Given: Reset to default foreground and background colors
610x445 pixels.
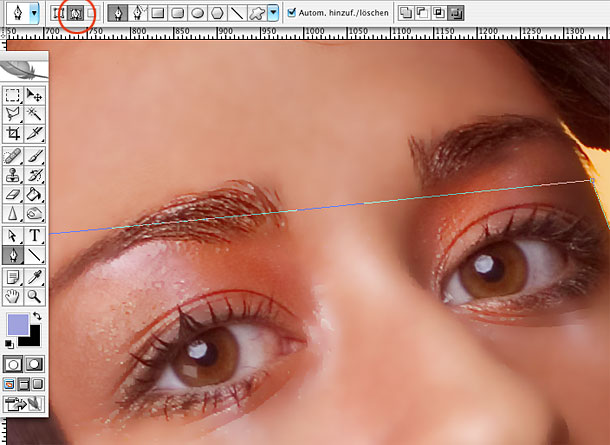Looking at the screenshot, I should pos(9,344).
